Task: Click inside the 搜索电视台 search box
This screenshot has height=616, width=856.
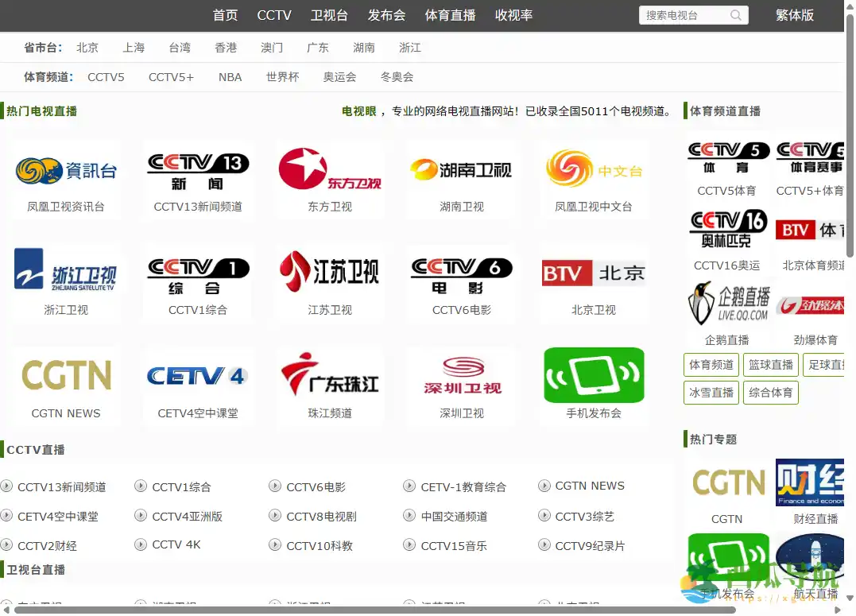Action: click(x=685, y=14)
